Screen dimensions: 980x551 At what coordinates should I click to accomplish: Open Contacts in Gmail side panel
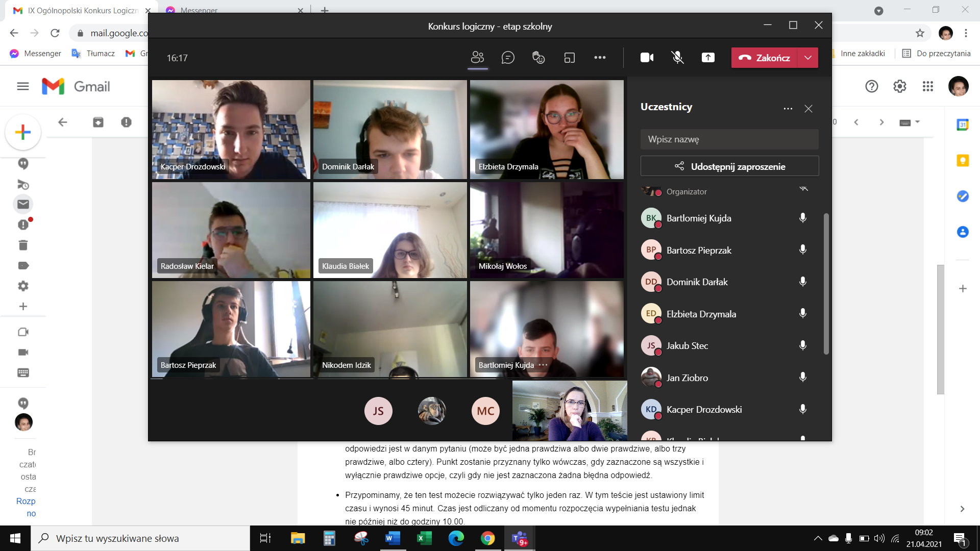pos(963,232)
